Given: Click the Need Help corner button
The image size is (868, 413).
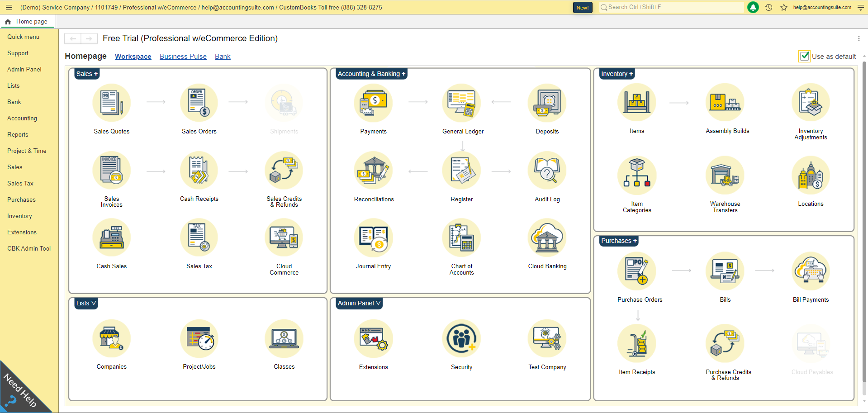Looking at the screenshot, I should pyautogui.click(x=20, y=392).
